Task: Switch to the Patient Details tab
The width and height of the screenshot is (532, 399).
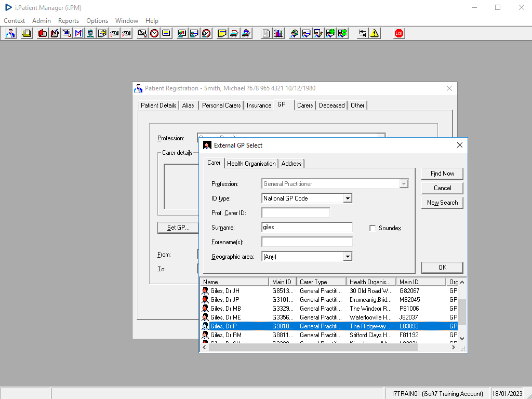Action: coord(158,105)
